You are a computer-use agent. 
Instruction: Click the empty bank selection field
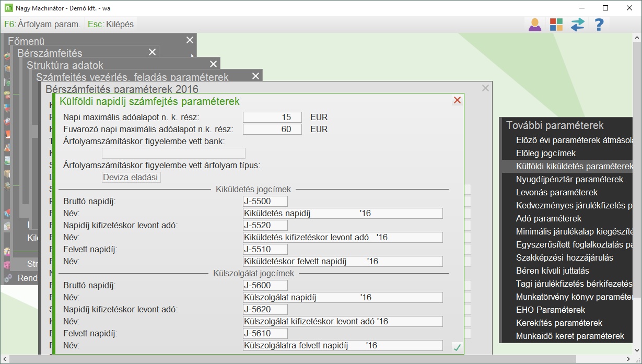pyautogui.click(x=173, y=153)
